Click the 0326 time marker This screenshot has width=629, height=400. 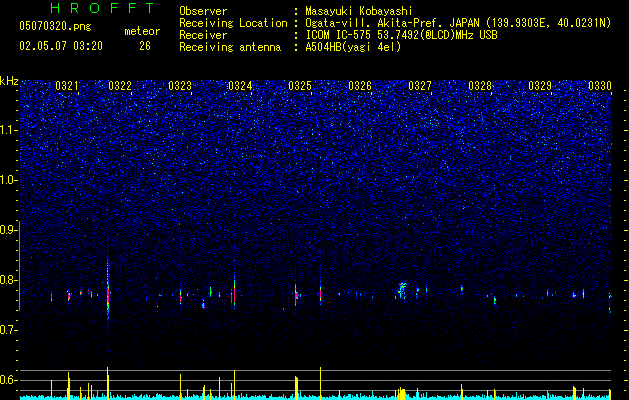click(360, 86)
